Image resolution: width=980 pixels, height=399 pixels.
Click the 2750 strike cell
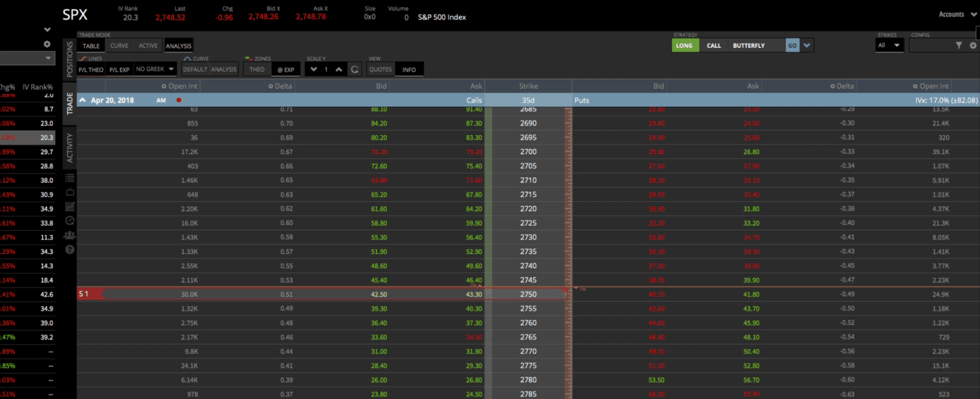(529, 294)
